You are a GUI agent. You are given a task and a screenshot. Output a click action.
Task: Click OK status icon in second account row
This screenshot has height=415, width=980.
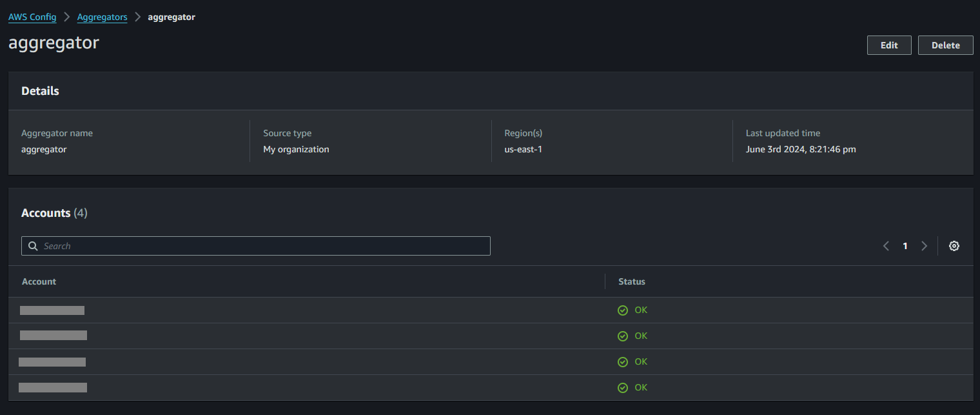tap(623, 336)
